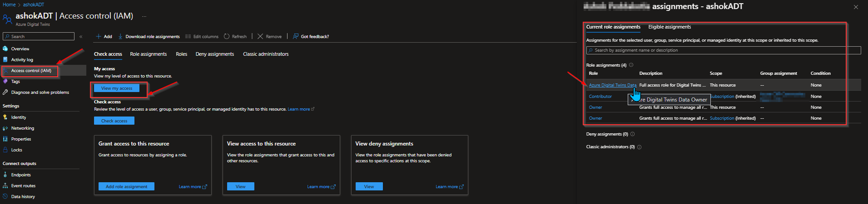Screen dimensions: 868x204
Task: Open the Overview sidebar icon
Action: click(5, 49)
